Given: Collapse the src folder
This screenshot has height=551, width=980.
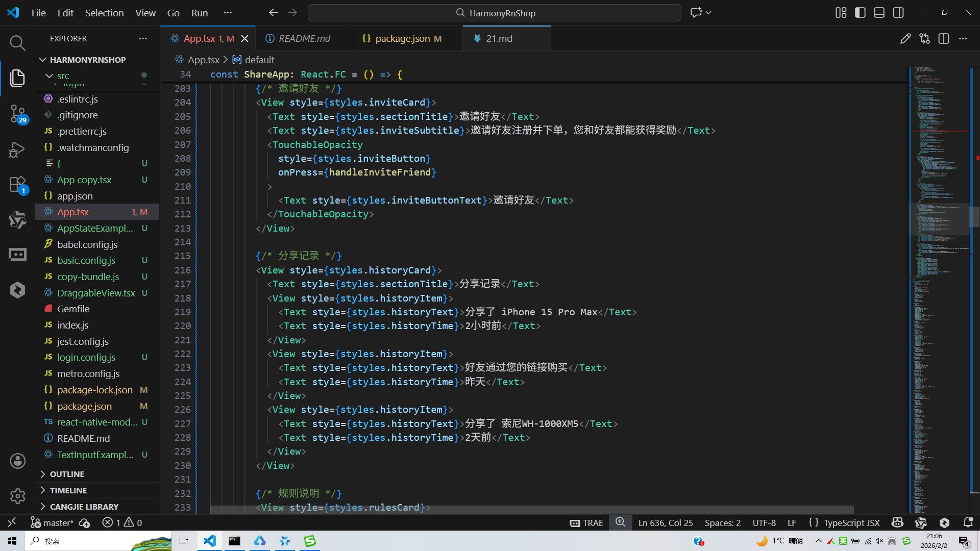Looking at the screenshot, I should [63, 76].
